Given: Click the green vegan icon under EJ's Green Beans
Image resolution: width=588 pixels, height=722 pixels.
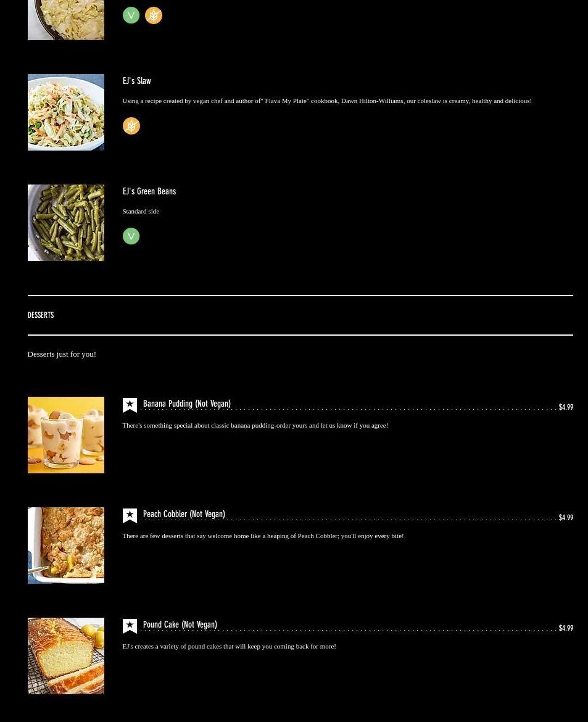Looking at the screenshot, I should pyautogui.click(x=131, y=236).
